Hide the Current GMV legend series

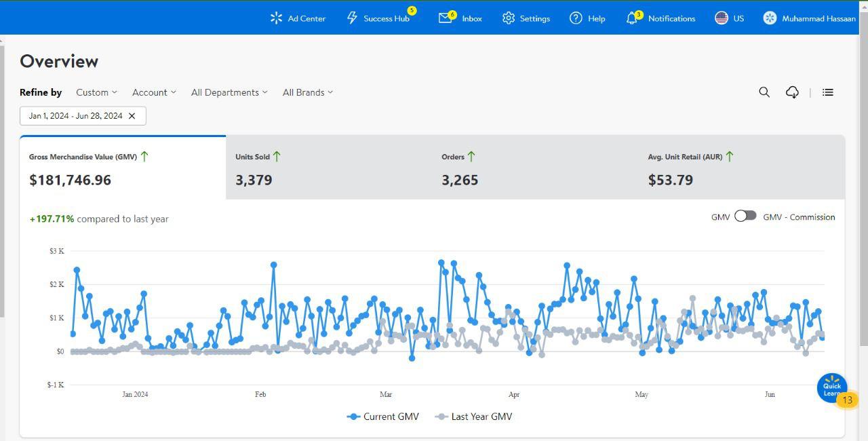382,417
